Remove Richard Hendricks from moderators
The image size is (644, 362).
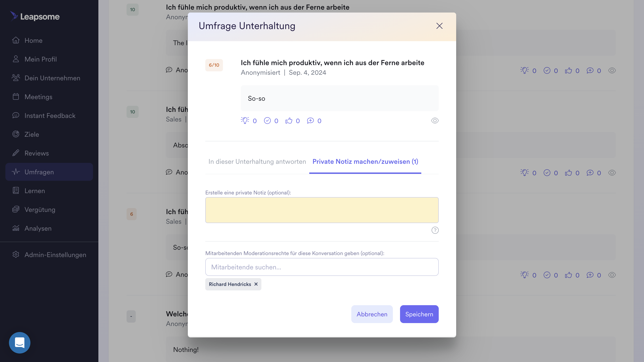click(x=256, y=284)
